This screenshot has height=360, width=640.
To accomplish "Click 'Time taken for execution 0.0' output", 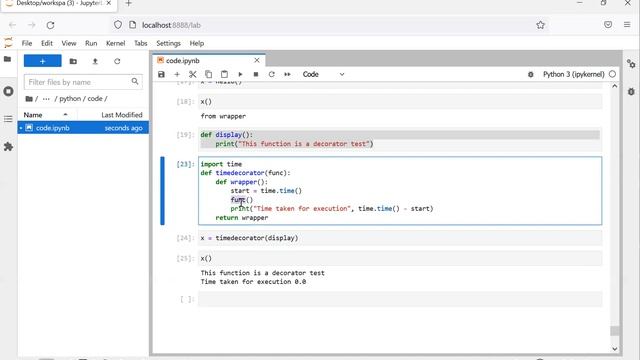I will [253, 282].
